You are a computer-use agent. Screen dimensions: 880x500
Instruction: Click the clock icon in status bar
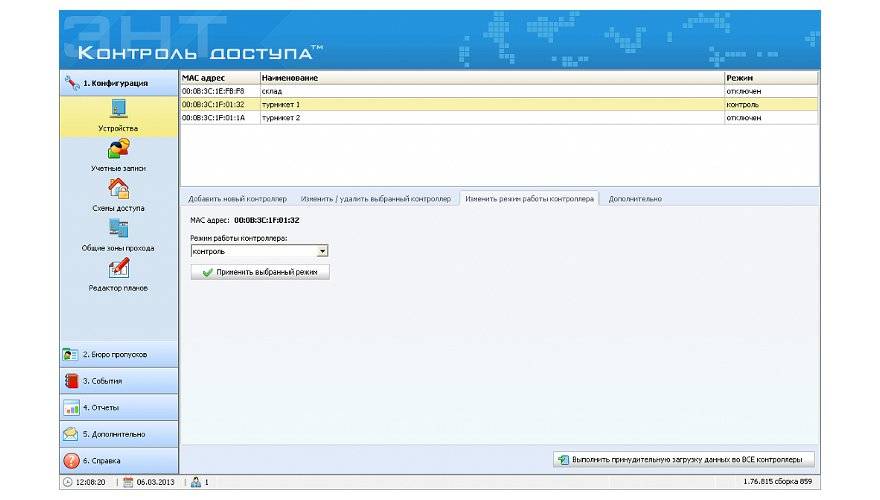pos(67,482)
